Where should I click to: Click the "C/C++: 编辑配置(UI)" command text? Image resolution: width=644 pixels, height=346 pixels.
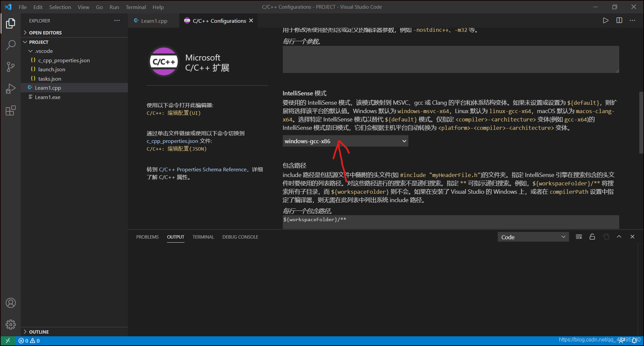click(x=173, y=113)
